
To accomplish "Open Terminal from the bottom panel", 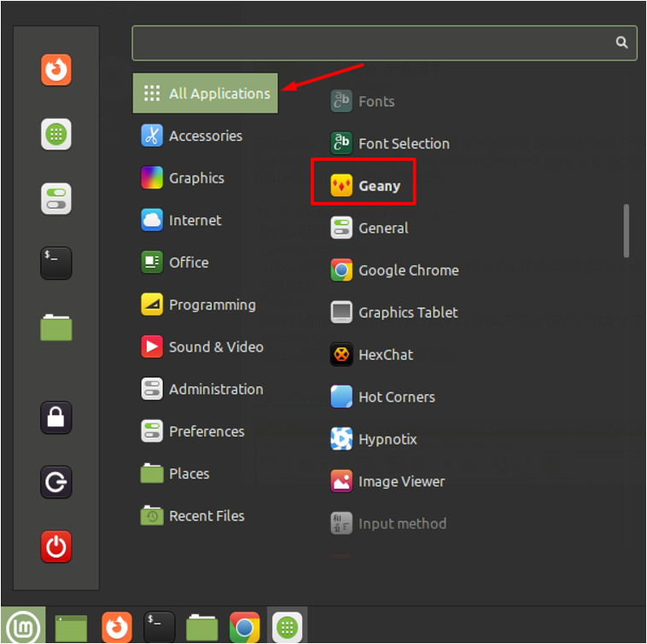I will [x=160, y=627].
